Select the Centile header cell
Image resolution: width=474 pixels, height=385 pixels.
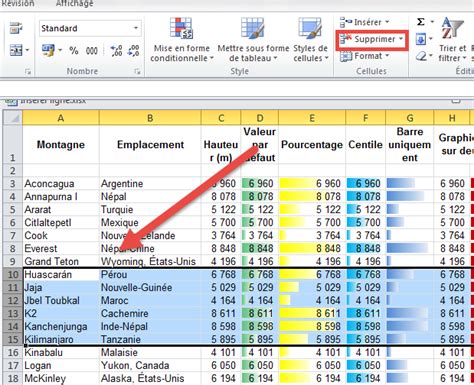pos(366,145)
